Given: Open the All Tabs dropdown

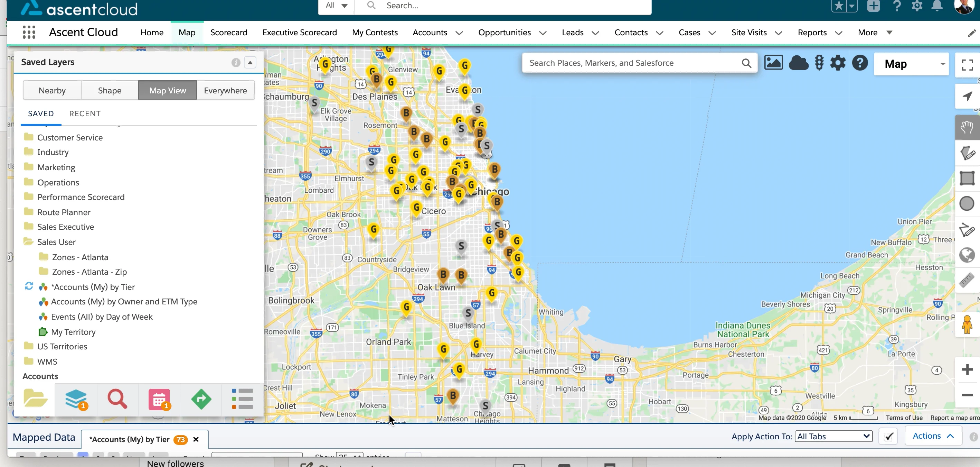Looking at the screenshot, I should point(833,437).
